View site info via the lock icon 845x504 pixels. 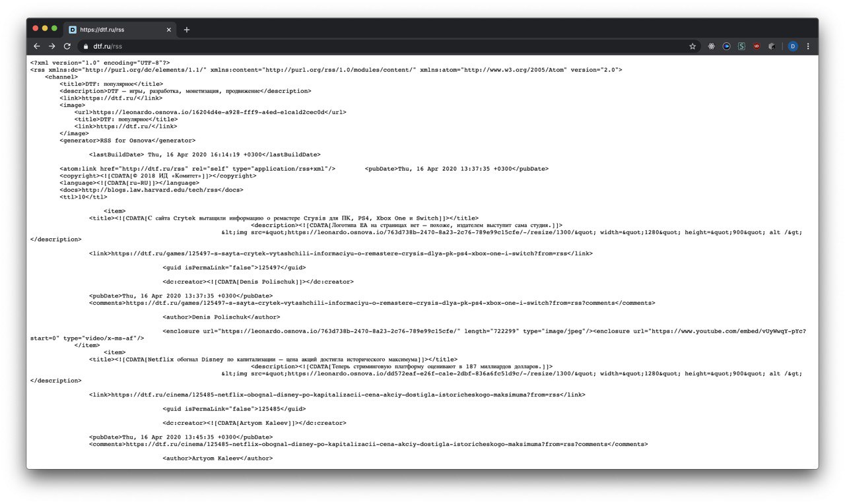(x=85, y=46)
